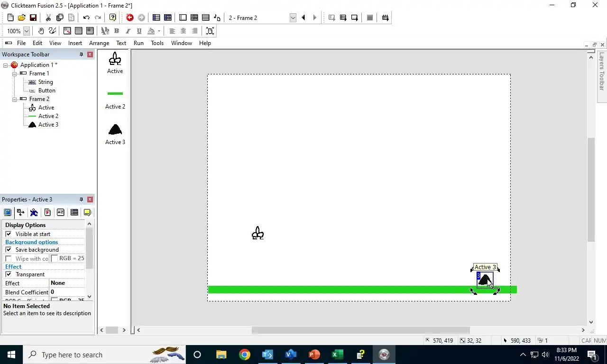Viewport: 607px width, 364px height.
Task: Open the Storyboard Editor icon
Action: tap(156, 18)
